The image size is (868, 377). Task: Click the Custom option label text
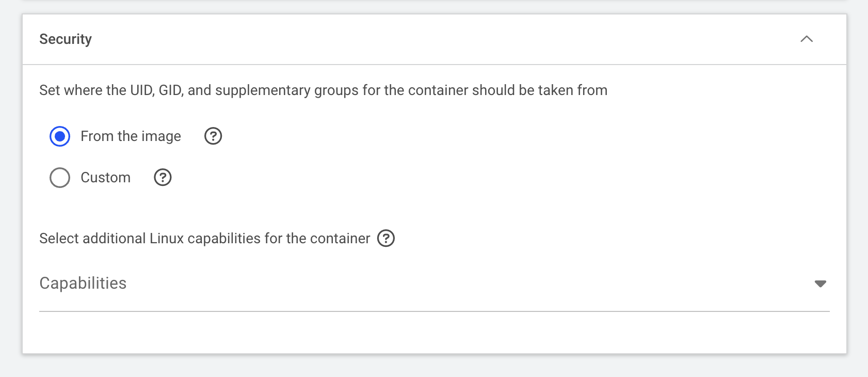coord(105,178)
